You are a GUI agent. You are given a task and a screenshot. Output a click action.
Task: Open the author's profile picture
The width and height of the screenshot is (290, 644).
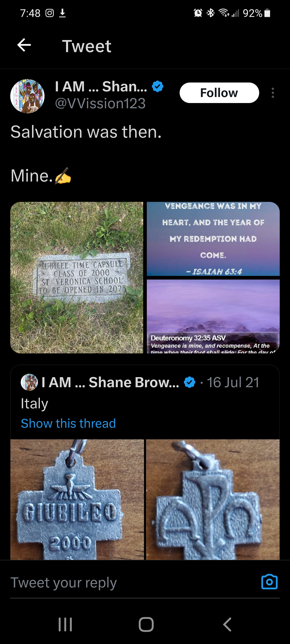click(27, 96)
